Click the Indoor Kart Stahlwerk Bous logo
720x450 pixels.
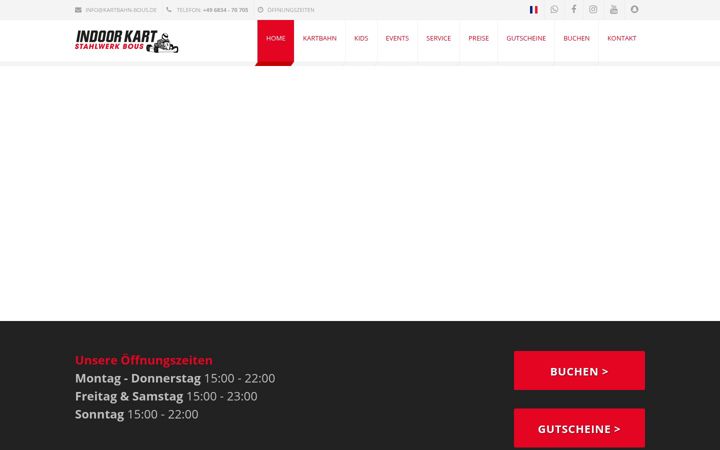pyautogui.click(x=127, y=42)
